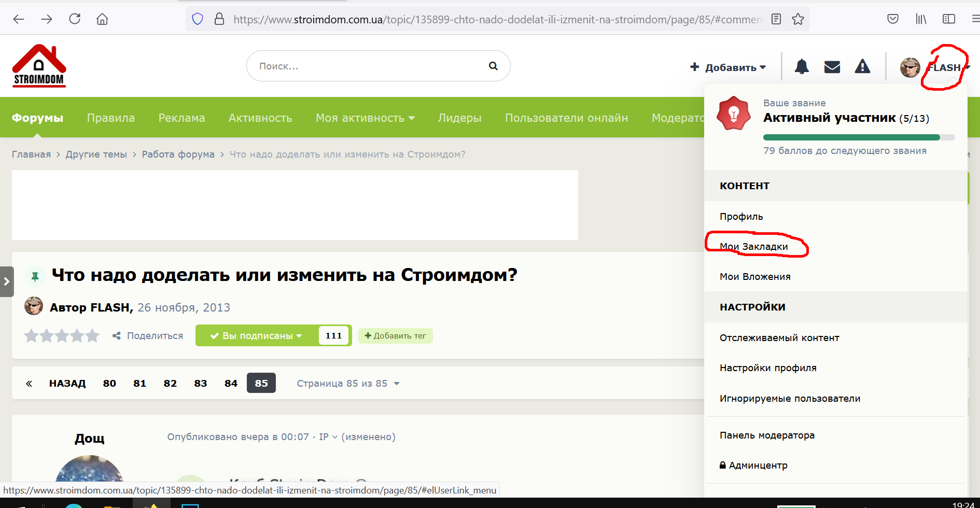The image size is (980, 508).
Task: Click the rank progress bar
Action: (859, 137)
